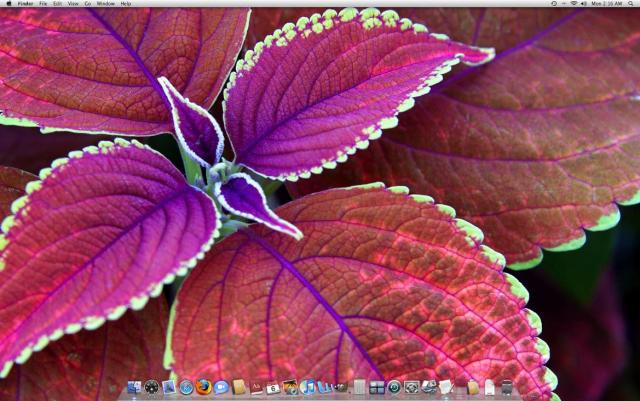Open Dashboard from the Dock
The height and width of the screenshot is (401, 640).
(152, 387)
